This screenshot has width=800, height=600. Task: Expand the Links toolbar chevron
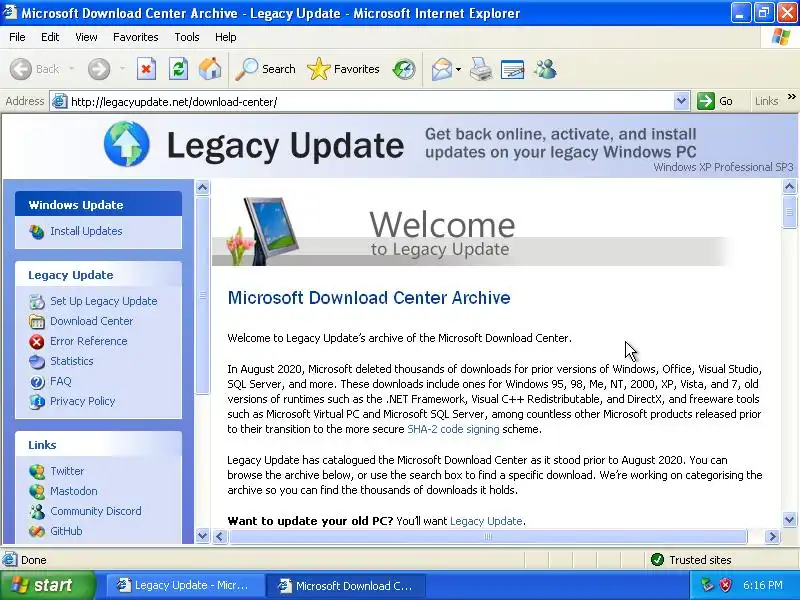(791, 96)
